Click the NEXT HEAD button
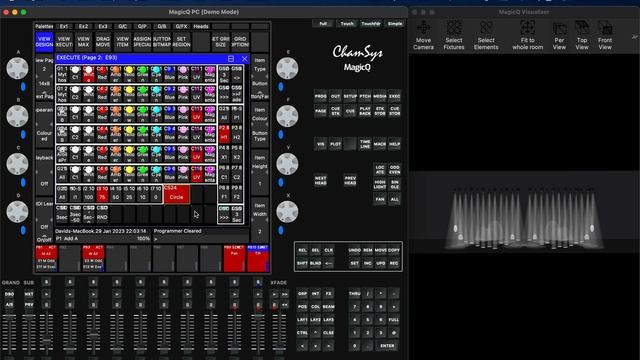Screen dimensions: 640x360 coord(320,180)
